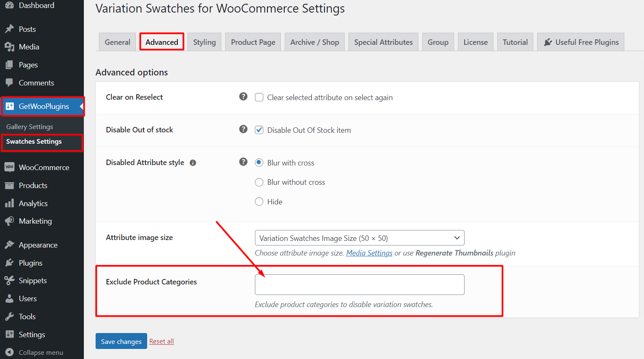
Task: Uncheck Disable Out Of Stock item
Action: pos(259,130)
